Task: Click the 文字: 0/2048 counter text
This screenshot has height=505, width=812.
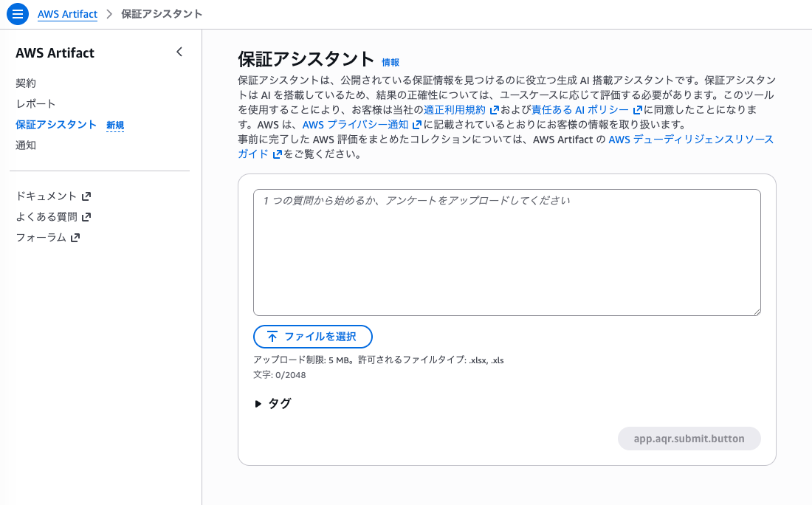Action: pyautogui.click(x=280, y=375)
